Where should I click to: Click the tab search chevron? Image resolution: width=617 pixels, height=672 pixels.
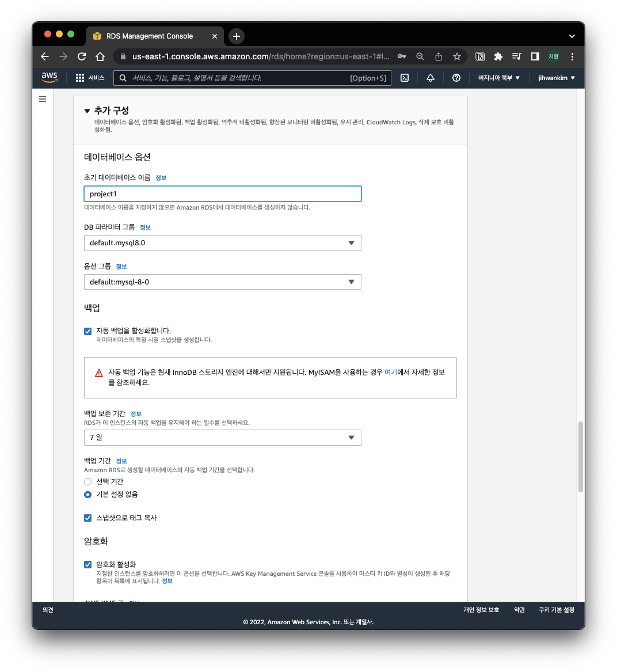[572, 36]
